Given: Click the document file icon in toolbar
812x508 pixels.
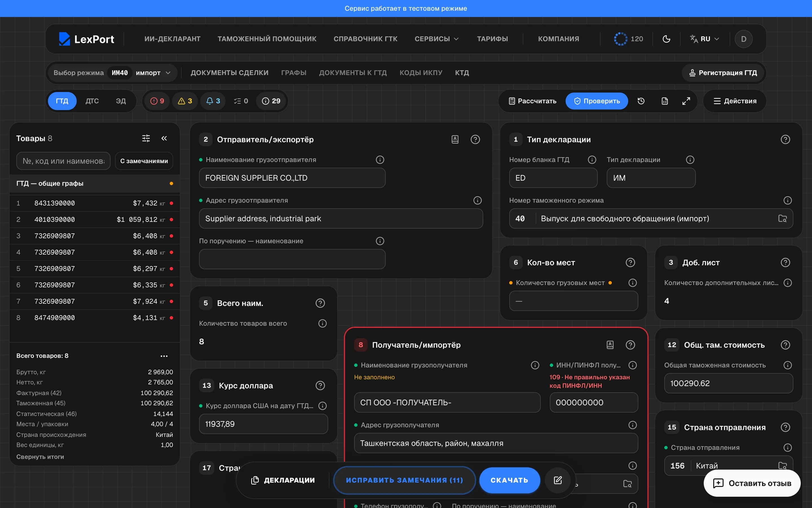Looking at the screenshot, I should click(x=664, y=101).
